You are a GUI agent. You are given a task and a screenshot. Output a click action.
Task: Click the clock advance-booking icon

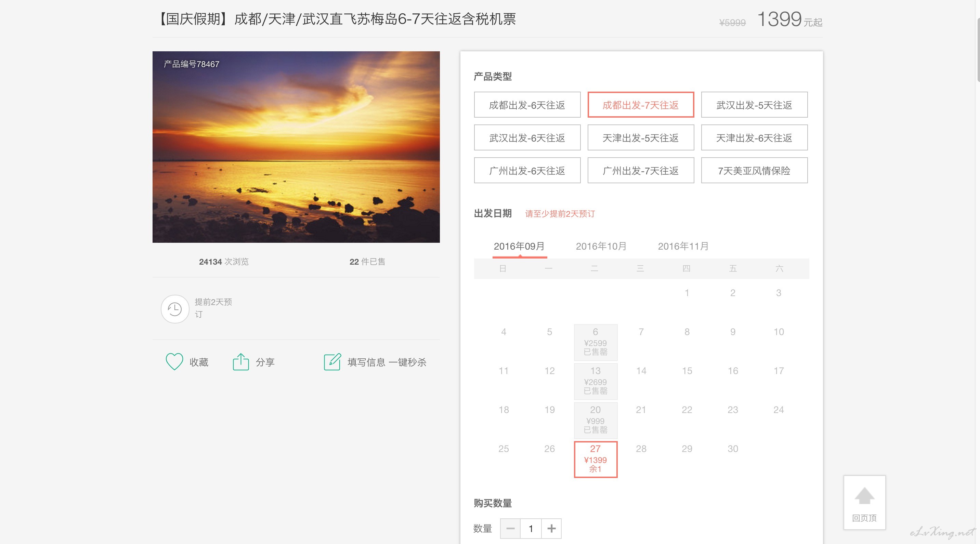click(174, 309)
